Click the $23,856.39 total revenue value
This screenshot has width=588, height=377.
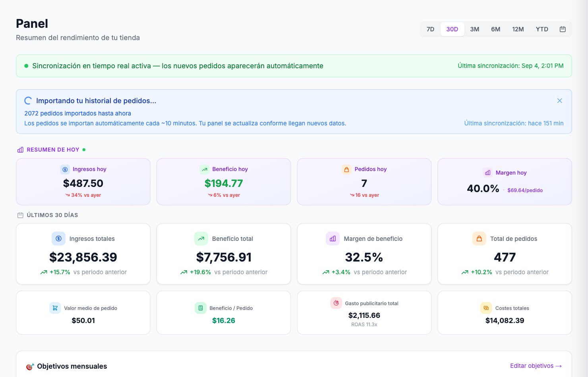tap(83, 257)
